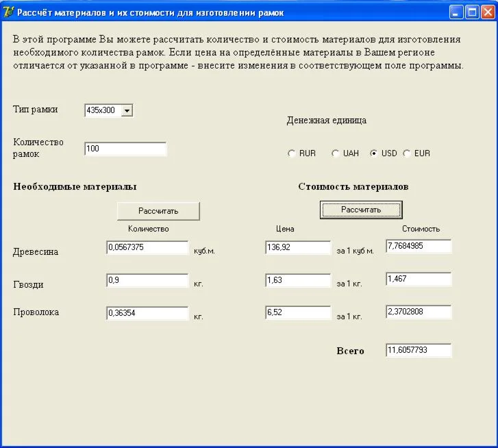Click the Денежная единица label
Viewport: 498px width, 448px height.
tap(327, 121)
